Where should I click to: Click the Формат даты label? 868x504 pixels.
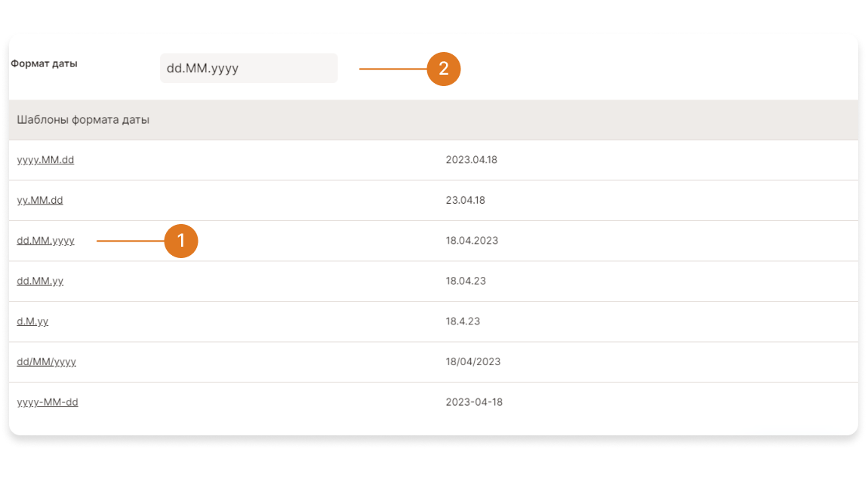pyautogui.click(x=44, y=63)
